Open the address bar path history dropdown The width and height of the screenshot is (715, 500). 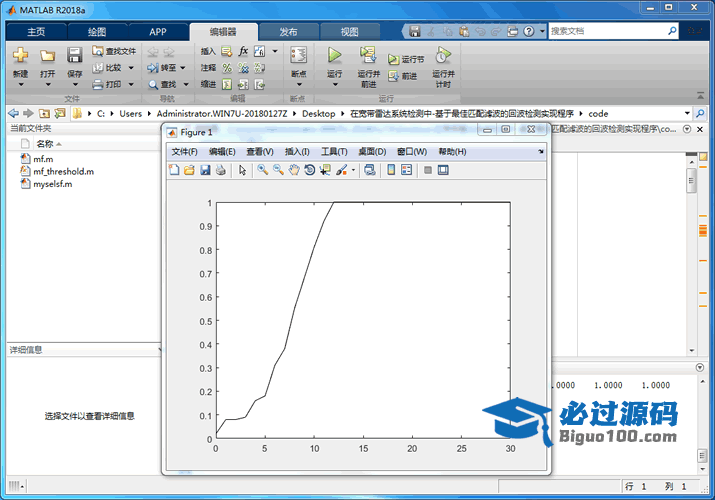[x=687, y=113]
